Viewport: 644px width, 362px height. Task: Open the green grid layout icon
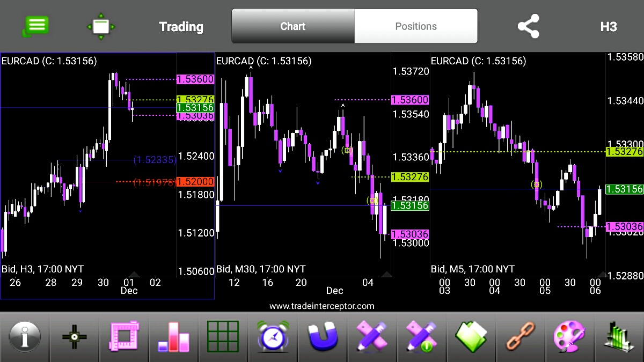223,337
